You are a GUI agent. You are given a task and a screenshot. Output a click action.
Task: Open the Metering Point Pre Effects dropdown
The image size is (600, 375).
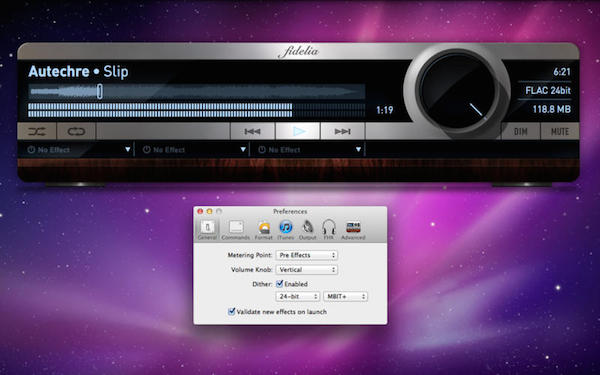point(307,255)
